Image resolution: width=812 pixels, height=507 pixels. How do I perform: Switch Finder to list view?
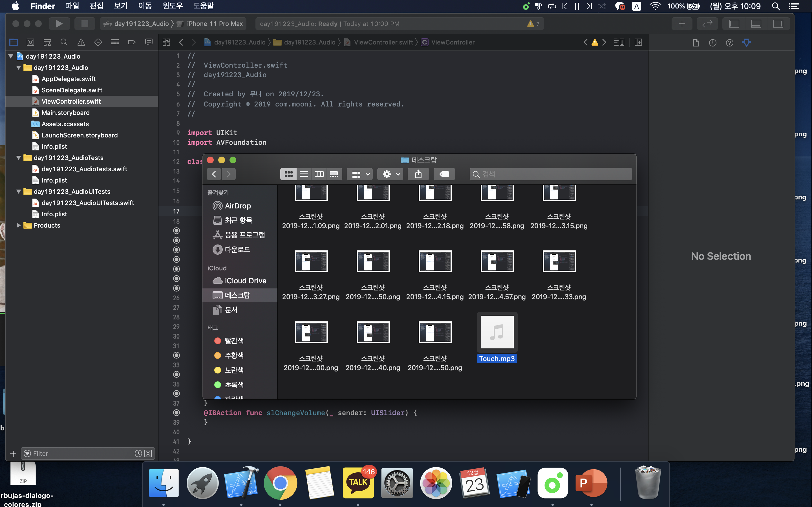point(304,174)
